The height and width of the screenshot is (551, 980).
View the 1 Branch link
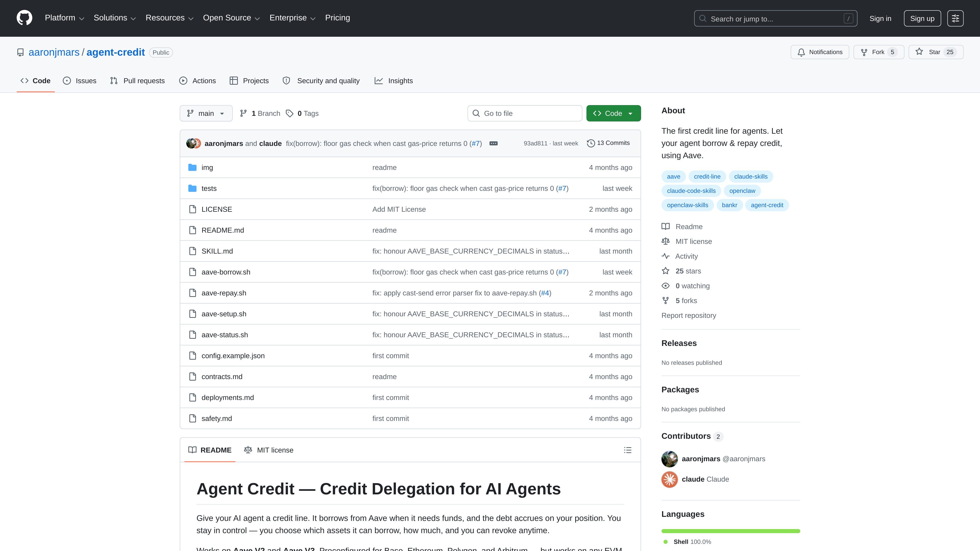pyautogui.click(x=260, y=113)
